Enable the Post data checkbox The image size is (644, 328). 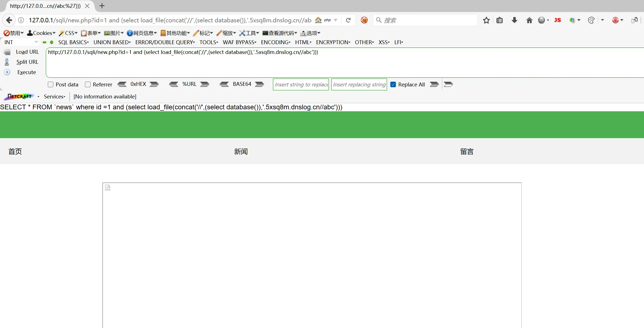tap(51, 84)
